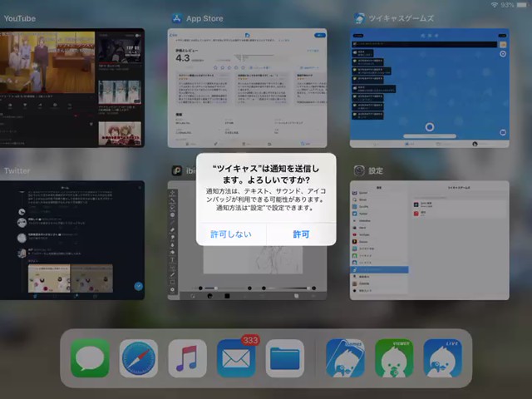Launch the green TwitCasting Viewer icon
Viewport: 532px width, 399px height.
[394, 358]
